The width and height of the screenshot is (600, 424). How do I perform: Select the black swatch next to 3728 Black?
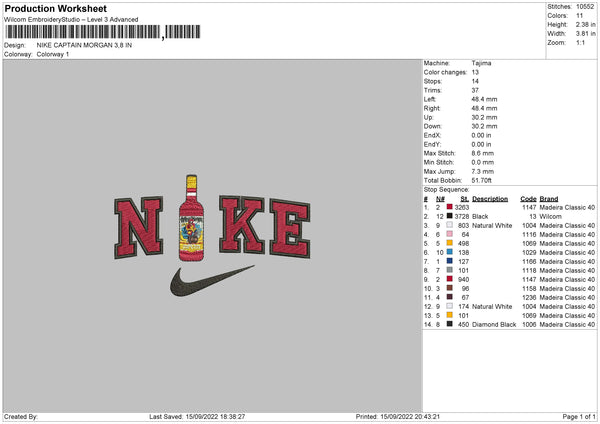click(450, 216)
